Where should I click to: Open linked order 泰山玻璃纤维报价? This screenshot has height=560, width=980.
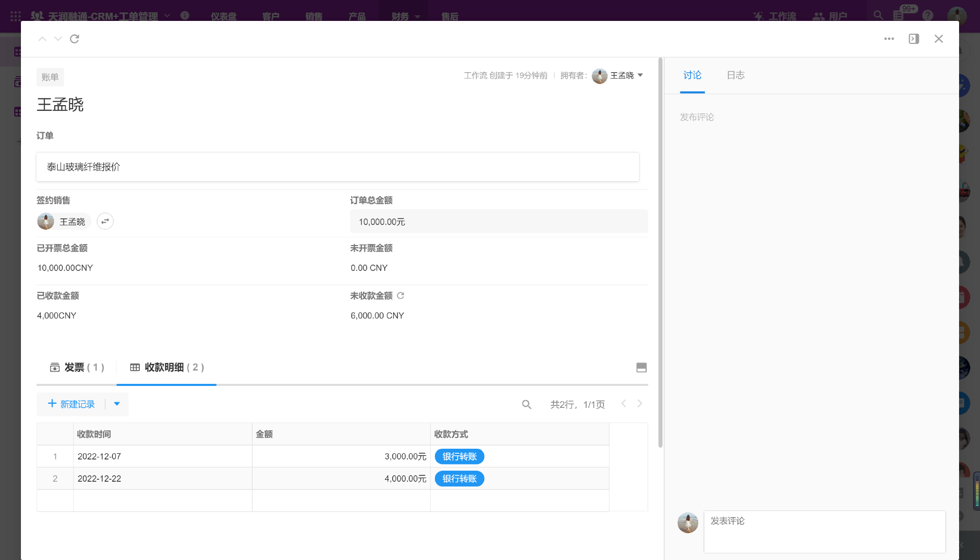coord(337,167)
